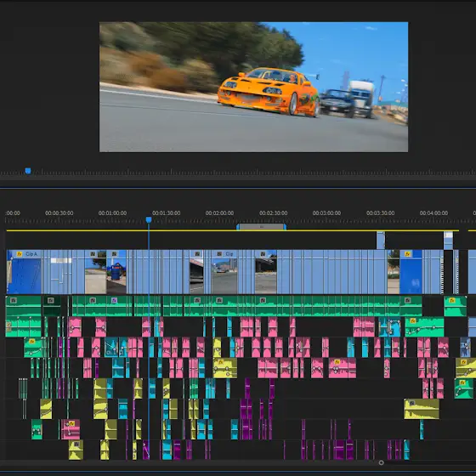Click the fx badge on the bottom-row yellow audio clip

tap(76, 444)
